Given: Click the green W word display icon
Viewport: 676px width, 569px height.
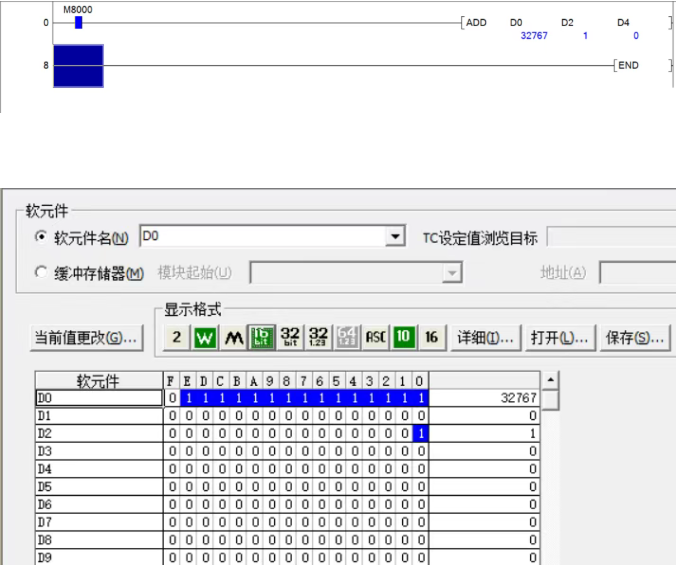Looking at the screenshot, I should (x=205, y=338).
